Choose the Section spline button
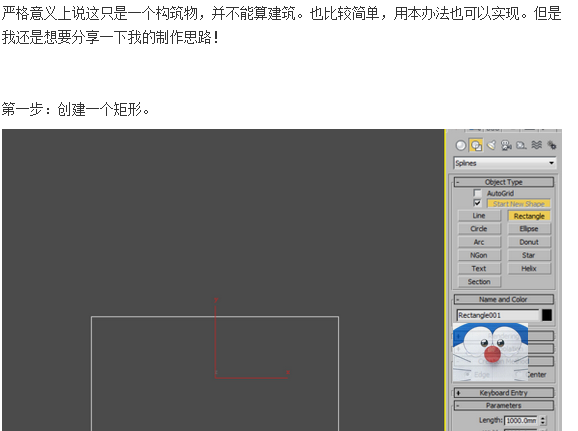 point(479,282)
